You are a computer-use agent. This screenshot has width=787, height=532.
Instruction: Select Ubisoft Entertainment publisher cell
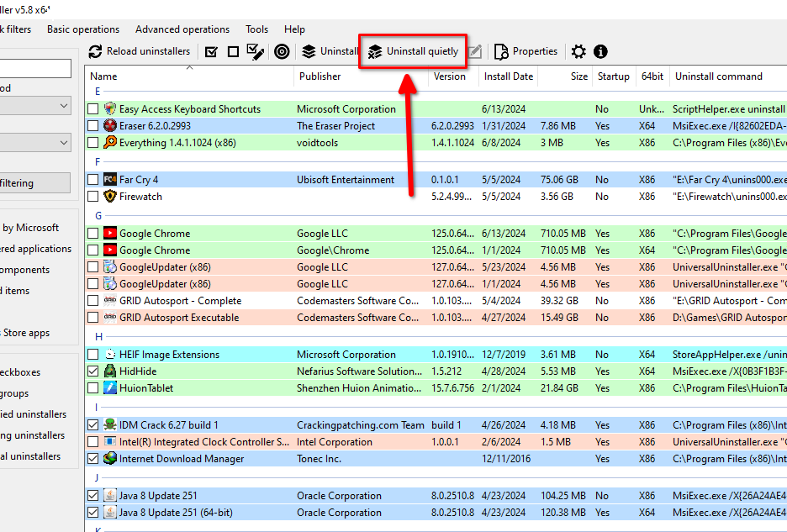[346, 180]
